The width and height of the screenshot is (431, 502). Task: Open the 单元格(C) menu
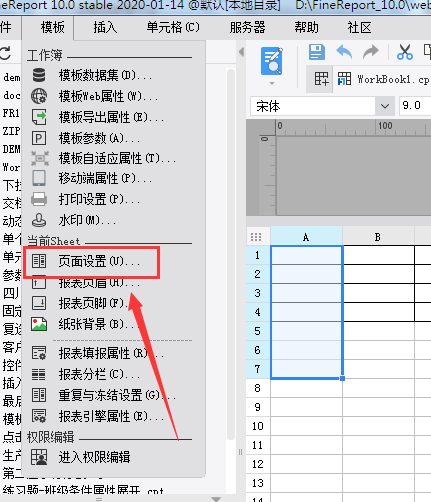click(173, 27)
